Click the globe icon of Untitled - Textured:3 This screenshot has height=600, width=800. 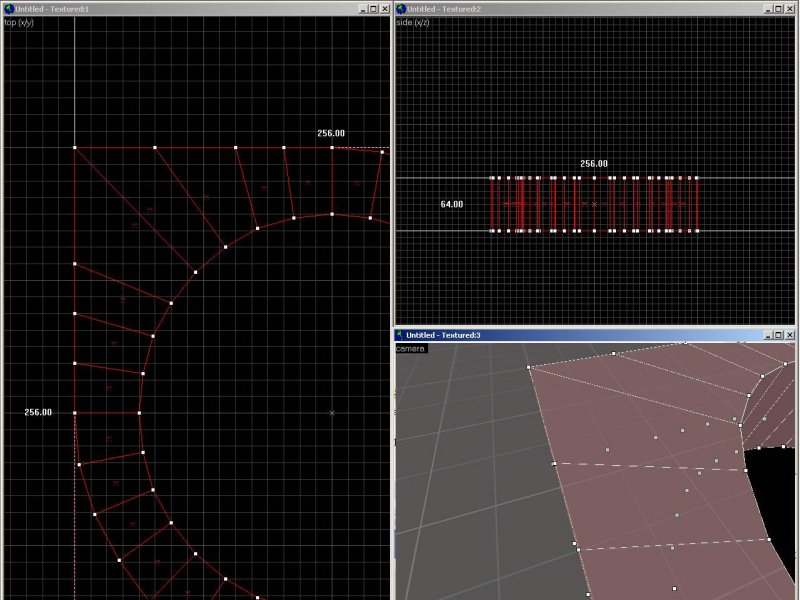point(401,335)
